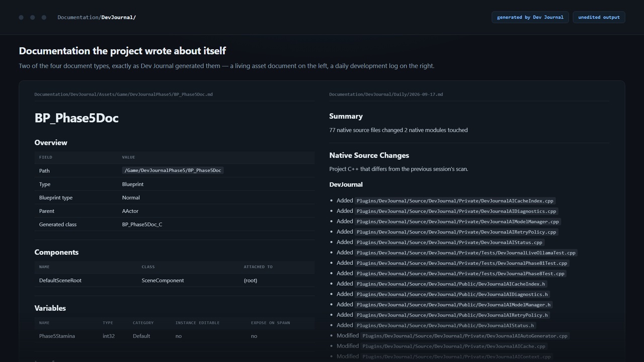This screenshot has height=362, width=644.
Task: Select the generated class "BP_Phase5Doc_C"
Action: 142,225
